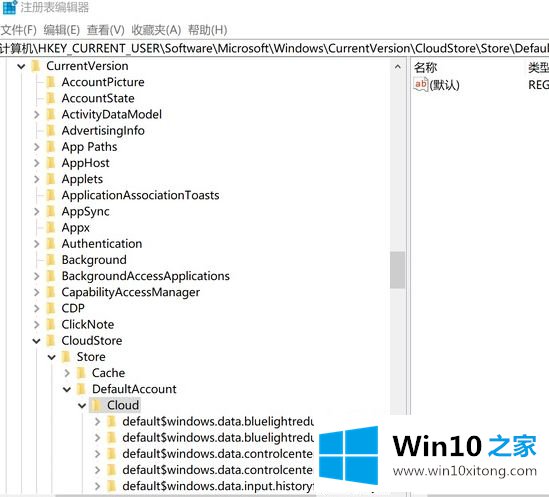
Task: Expand the CapabilityAccessManager key
Action: (37, 292)
